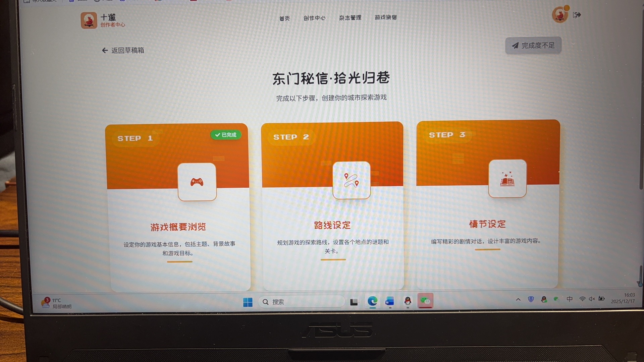Open Microsoft Edge from the taskbar
The height and width of the screenshot is (362, 644).
pos(372,301)
